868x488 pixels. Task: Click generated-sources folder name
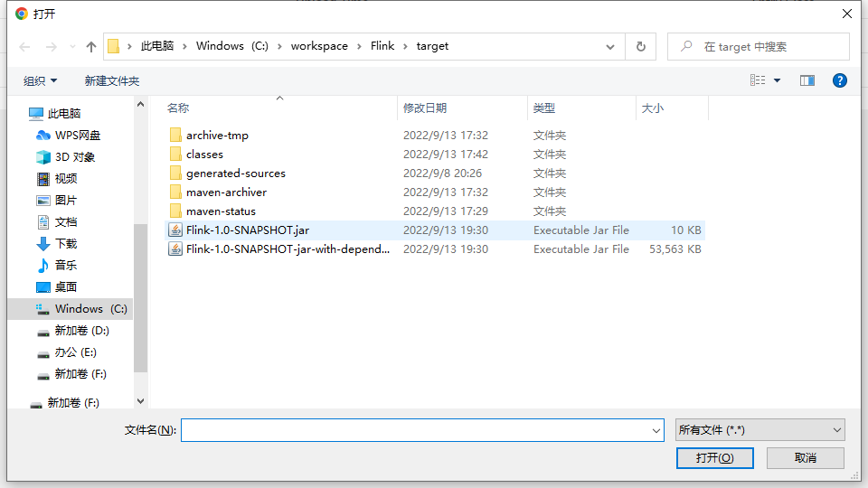point(236,174)
